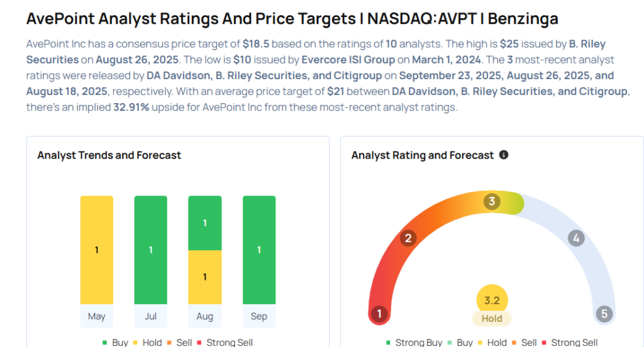
Task: Click the gray number 5 gauge marker
Action: coord(604,314)
